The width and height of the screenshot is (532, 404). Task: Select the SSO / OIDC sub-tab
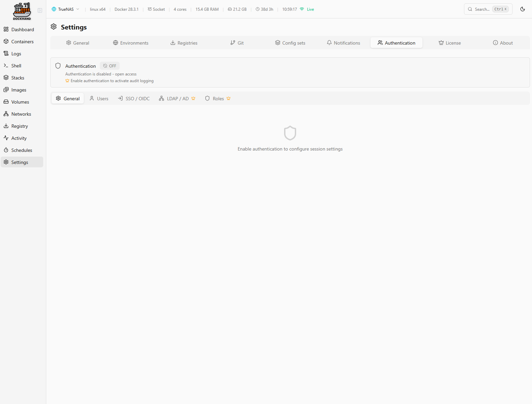coord(134,99)
